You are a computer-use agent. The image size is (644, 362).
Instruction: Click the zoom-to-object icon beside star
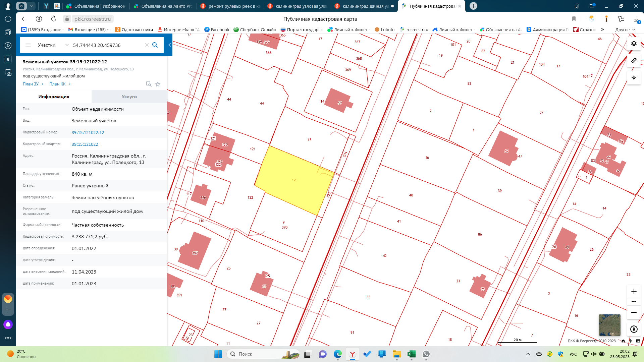pos(149,84)
